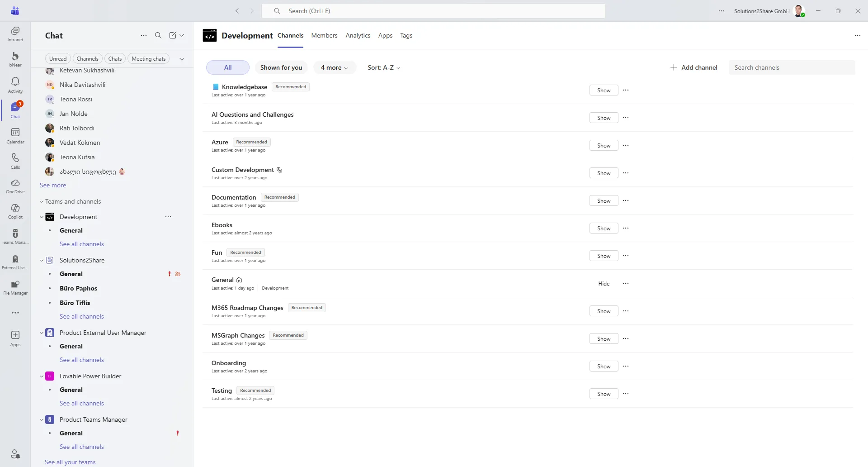Click Add channel button

[693, 67]
